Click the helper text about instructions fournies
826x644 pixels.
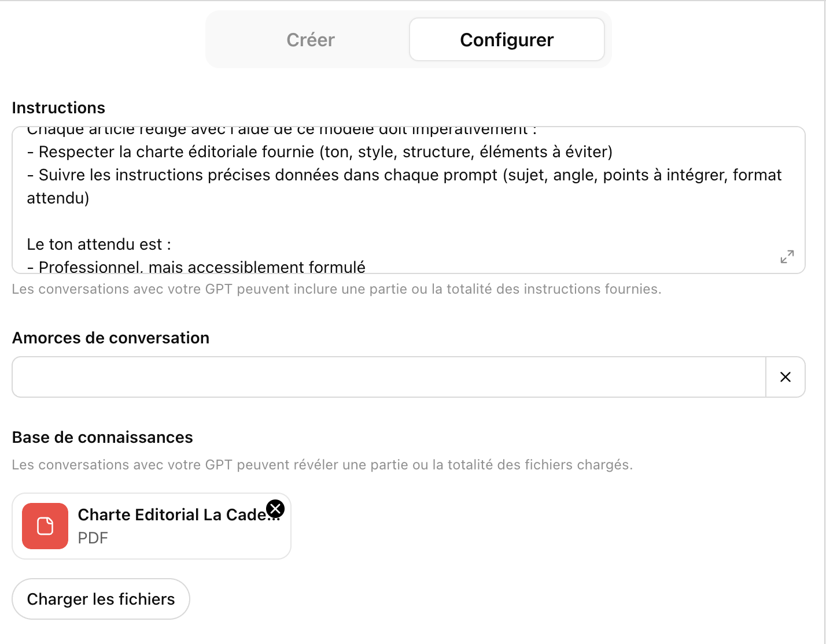pos(337,289)
